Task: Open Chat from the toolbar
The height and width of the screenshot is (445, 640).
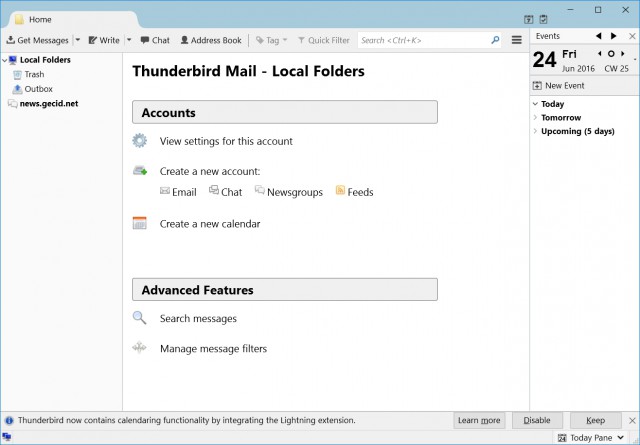Action: pos(155,40)
